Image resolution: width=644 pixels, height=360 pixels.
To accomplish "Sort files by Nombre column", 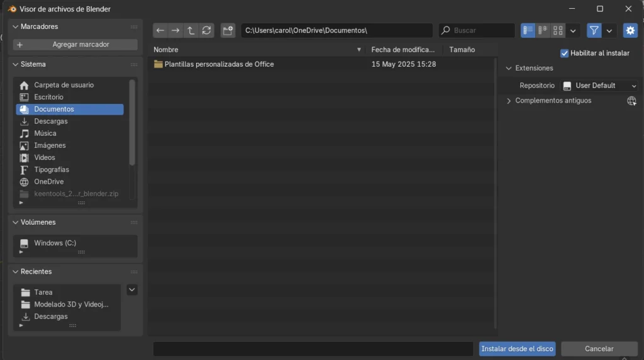I will click(257, 50).
